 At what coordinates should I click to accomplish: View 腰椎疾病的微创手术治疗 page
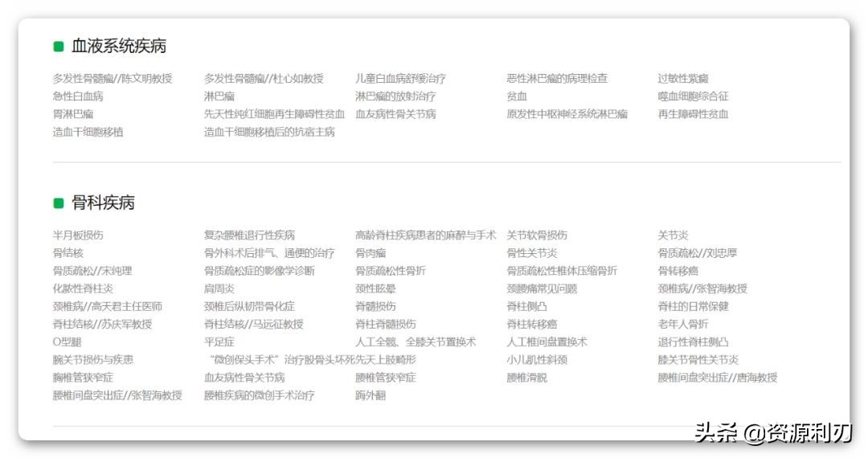pos(259,395)
